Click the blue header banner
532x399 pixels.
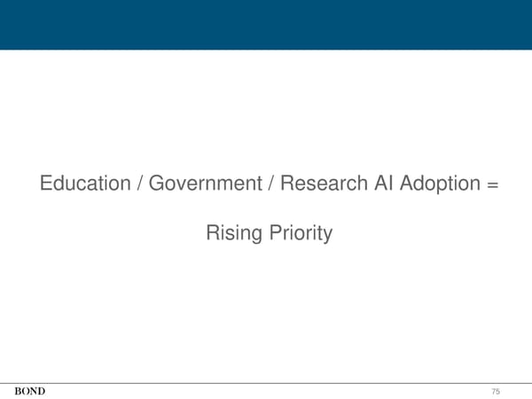coord(266,24)
